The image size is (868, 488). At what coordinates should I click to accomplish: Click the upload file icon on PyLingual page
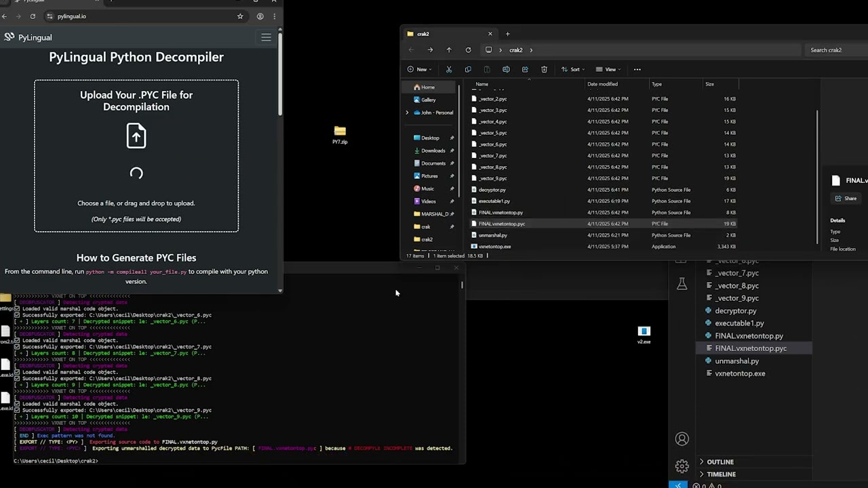136,136
